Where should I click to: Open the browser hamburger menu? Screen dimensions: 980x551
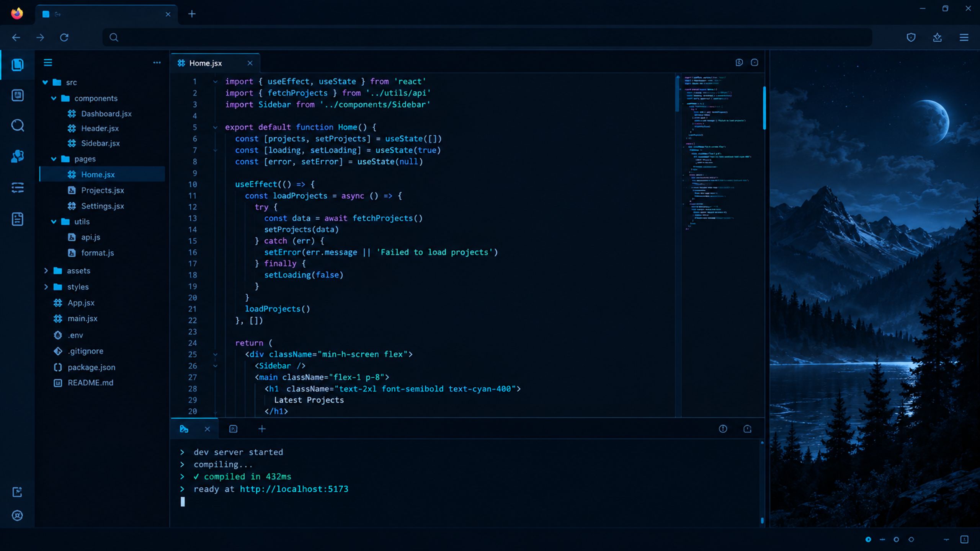click(964, 37)
